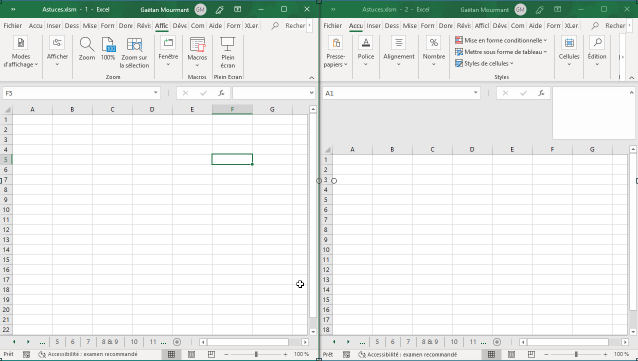Open Presse-papiers in right window
The image size is (638, 361).
(336, 52)
